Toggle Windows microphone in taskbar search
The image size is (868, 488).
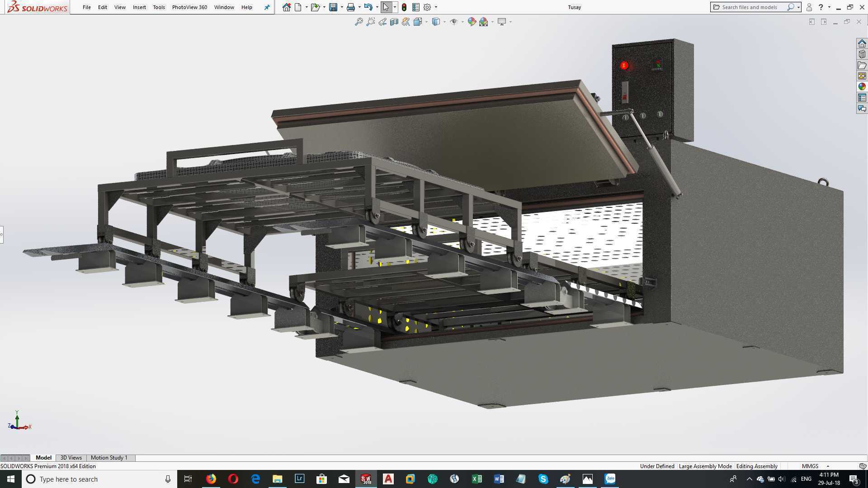click(x=168, y=479)
